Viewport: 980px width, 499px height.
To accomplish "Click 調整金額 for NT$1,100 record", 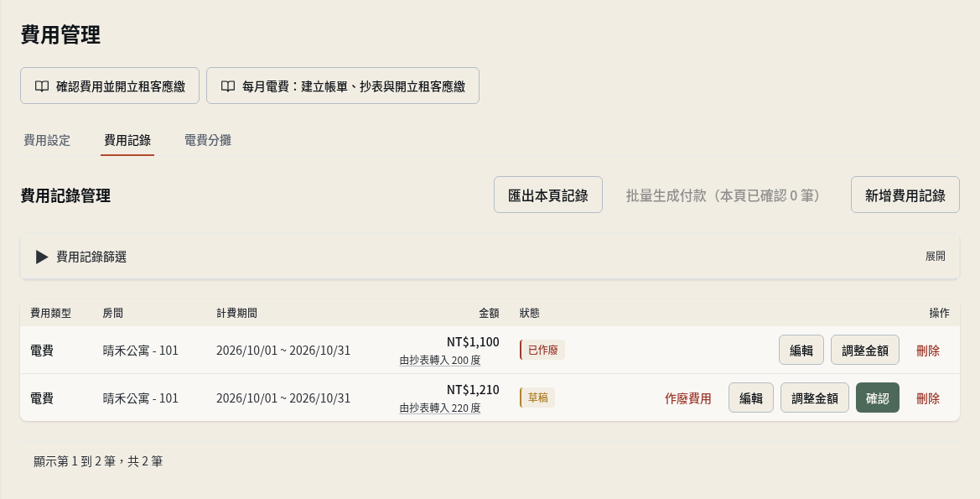I will coord(865,351).
